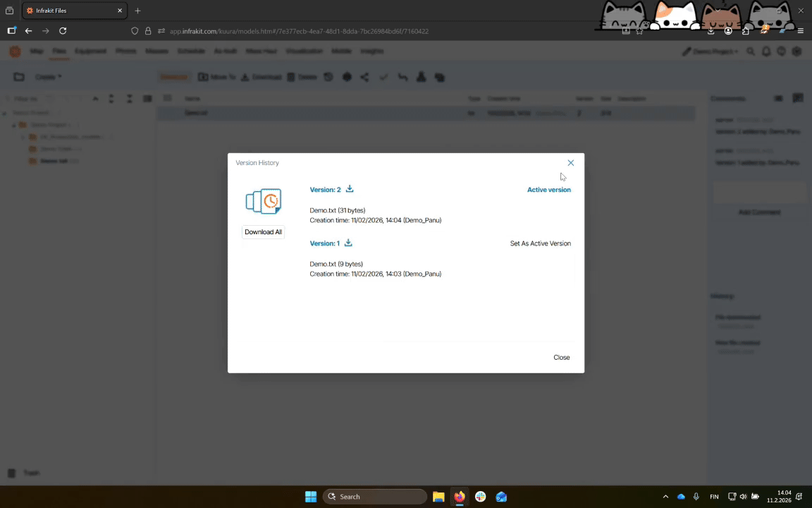Select the text "Demo.txt (31 bytes)"
Viewport: 812px width, 508px height.
tap(337, 210)
